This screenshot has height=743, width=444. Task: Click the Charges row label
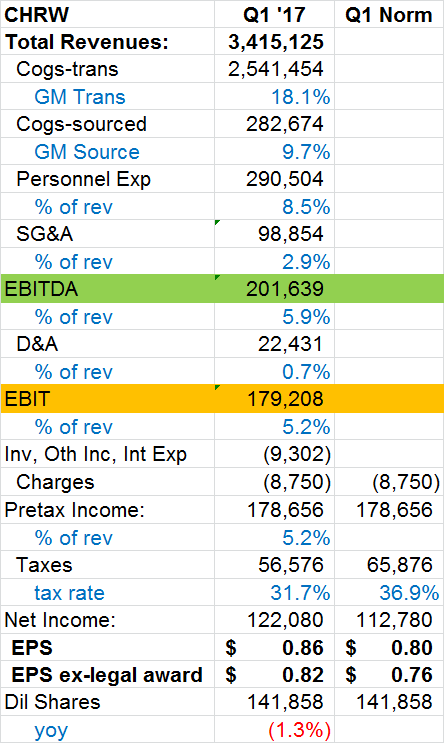55,482
